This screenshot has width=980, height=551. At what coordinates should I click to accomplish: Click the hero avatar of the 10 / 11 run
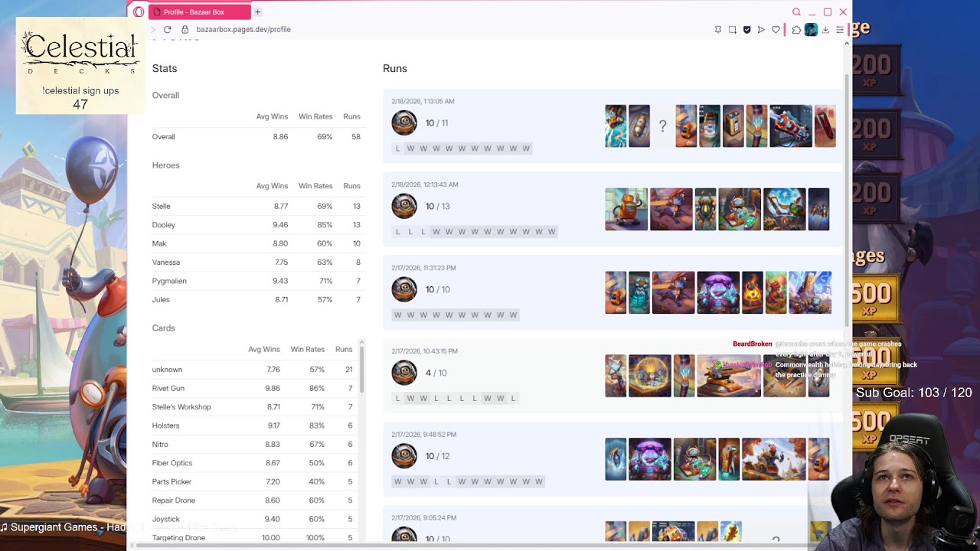(x=404, y=122)
